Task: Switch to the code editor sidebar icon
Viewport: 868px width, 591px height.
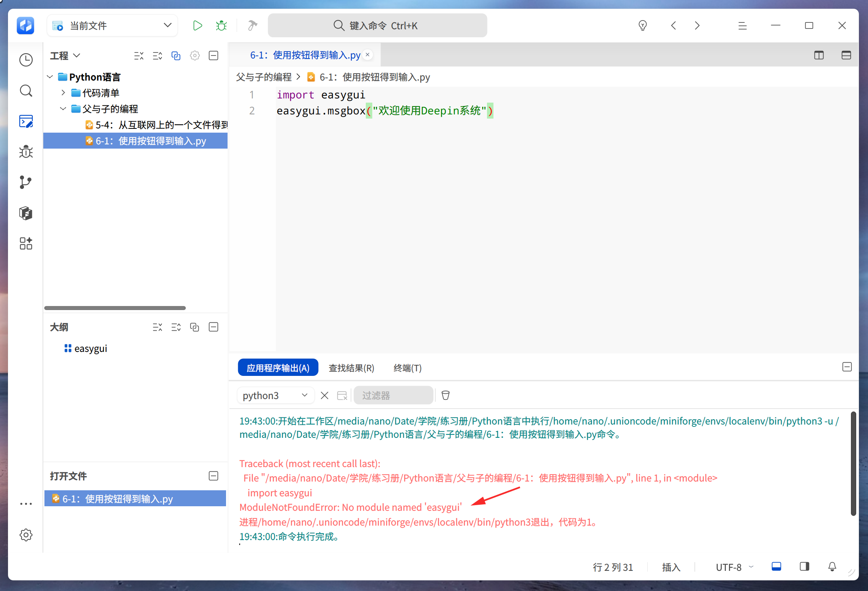Action: [26, 122]
